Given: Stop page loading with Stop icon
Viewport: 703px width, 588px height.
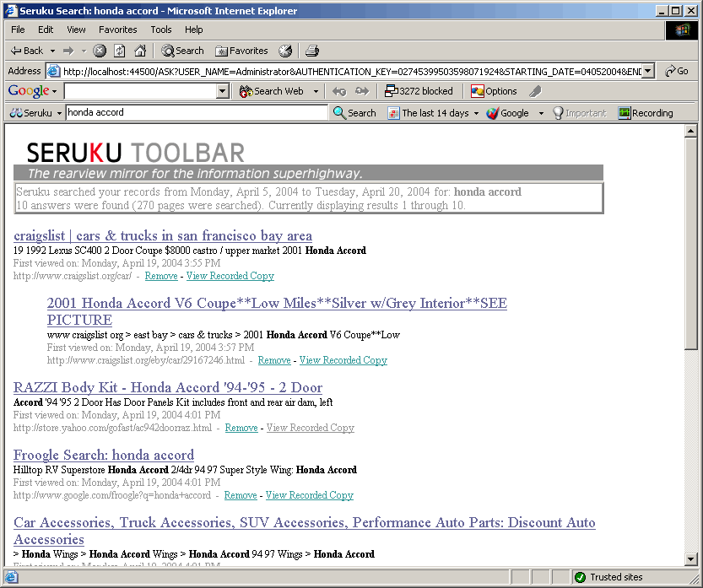Looking at the screenshot, I should pos(100,51).
